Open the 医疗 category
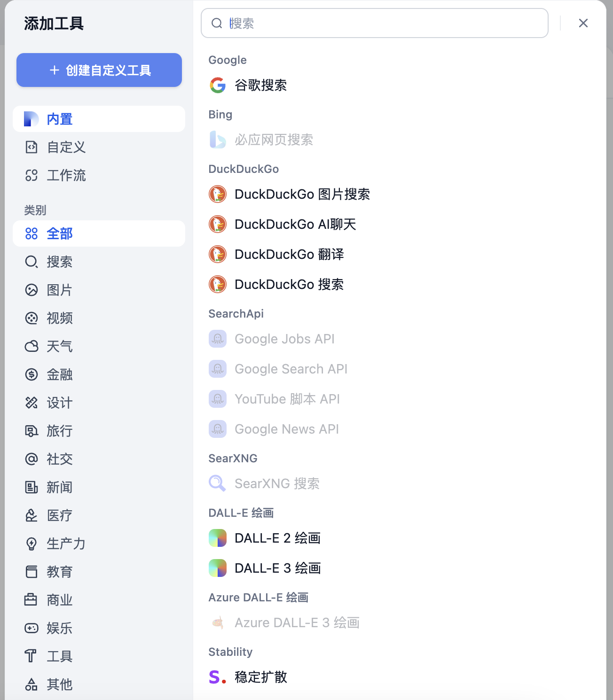This screenshot has width=613, height=700. (x=60, y=515)
